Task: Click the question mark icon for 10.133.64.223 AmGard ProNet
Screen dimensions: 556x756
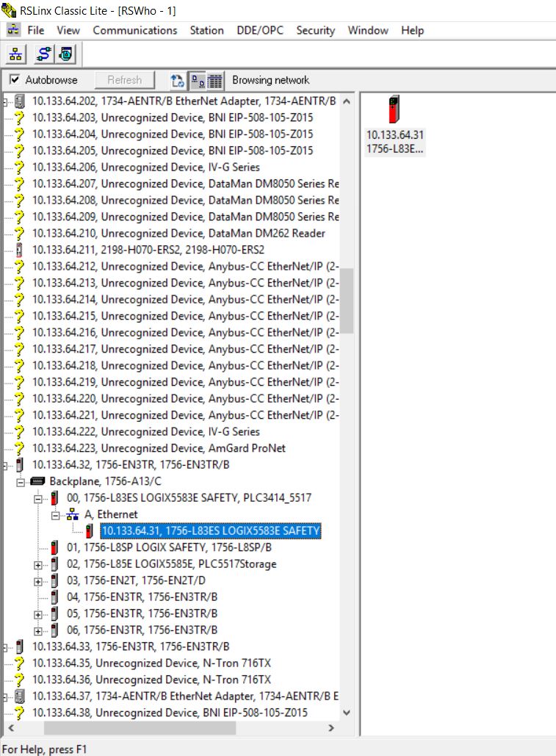Action: tap(20, 448)
